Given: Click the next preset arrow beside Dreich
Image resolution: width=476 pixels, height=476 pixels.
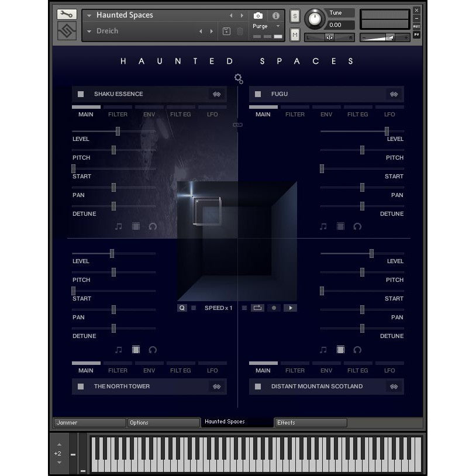Looking at the screenshot, I should (x=211, y=30).
